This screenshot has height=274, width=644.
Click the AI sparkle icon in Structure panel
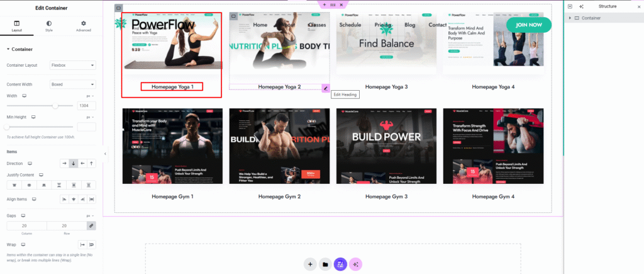pos(580,6)
